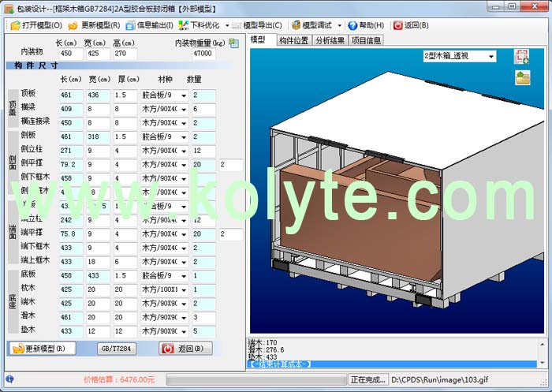Open 信息输出(I) toolbar item
Image resolution: width=552 pixels, height=392 pixels.
point(150,25)
